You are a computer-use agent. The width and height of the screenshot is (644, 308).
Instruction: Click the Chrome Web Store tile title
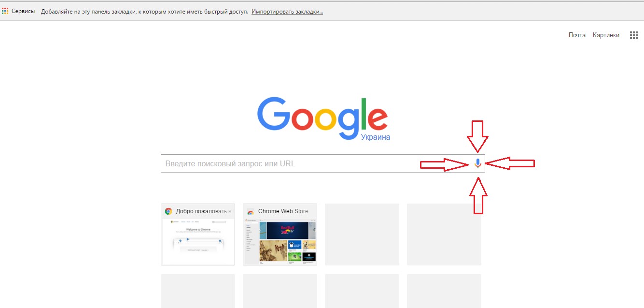[283, 211]
